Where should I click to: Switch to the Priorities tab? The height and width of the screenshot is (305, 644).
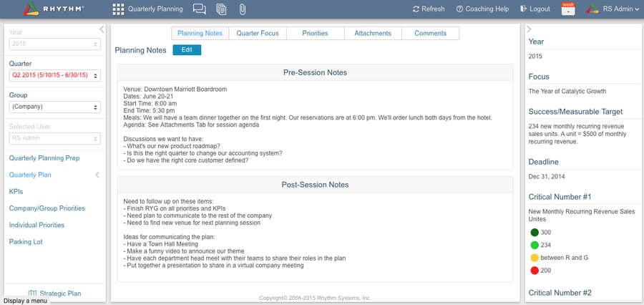(x=315, y=33)
